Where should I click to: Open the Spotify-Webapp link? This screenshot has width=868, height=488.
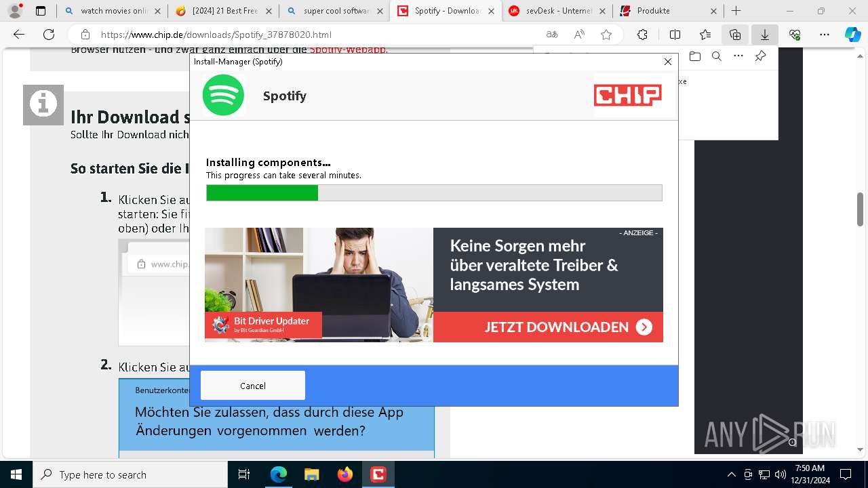[x=348, y=49]
